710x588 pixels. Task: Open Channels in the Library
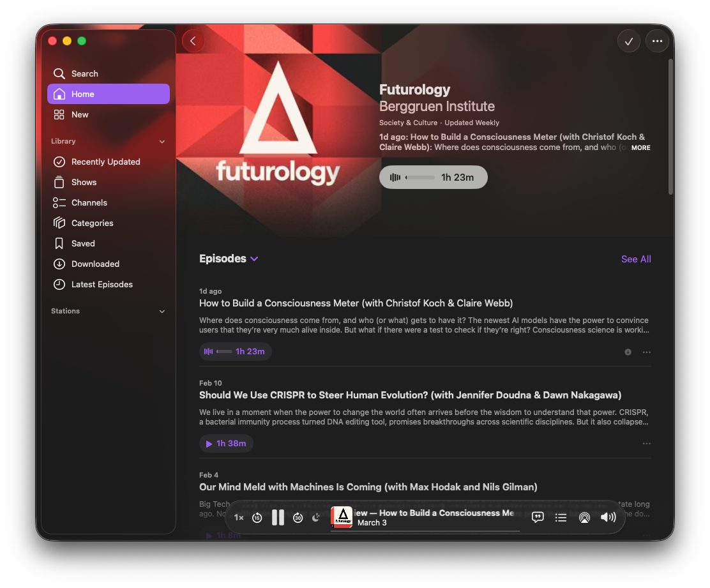coord(108,202)
